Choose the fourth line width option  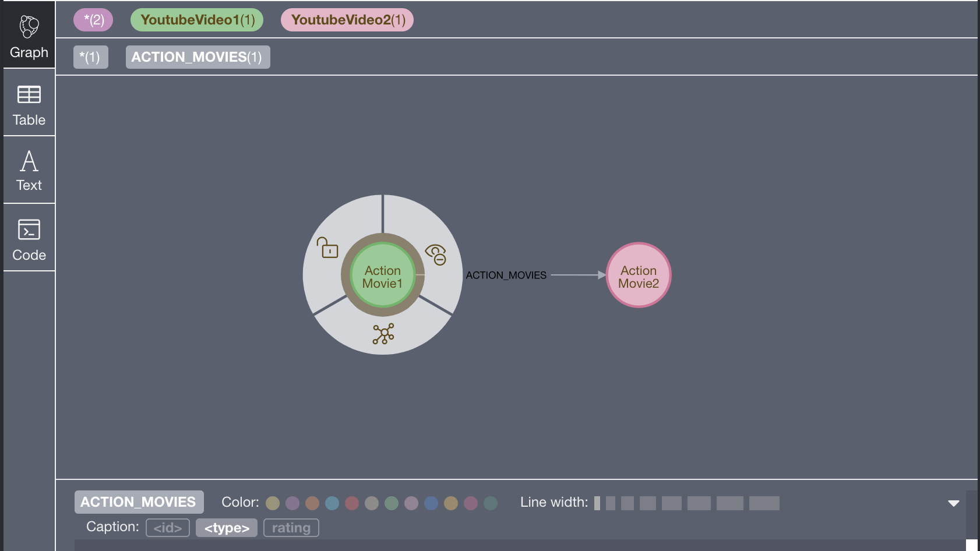pyautogui.click(x=648, y=503)
